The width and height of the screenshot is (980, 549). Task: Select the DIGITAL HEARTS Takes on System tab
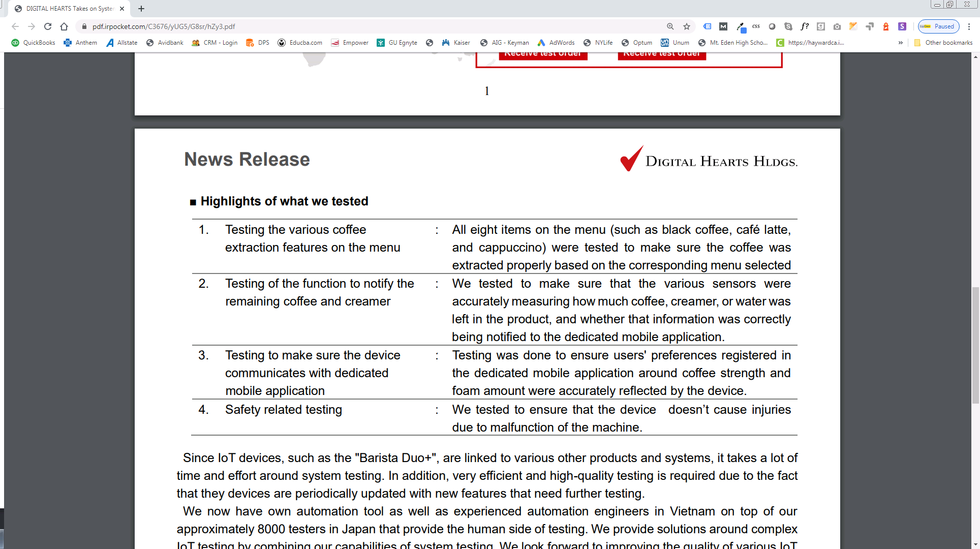point(70,9)
